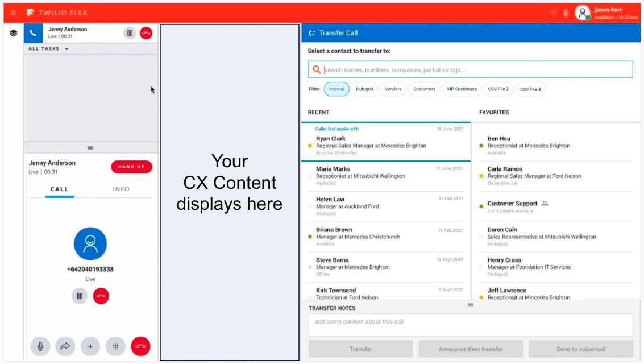Open Jason Kerr's profile avatar
The image size is (644, 364).
point(583,13)
